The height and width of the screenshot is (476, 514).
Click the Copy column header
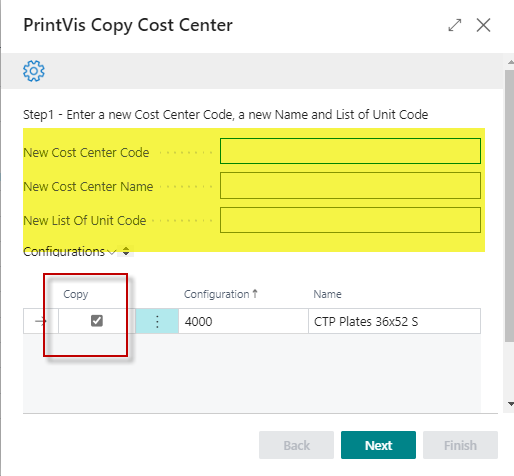pyautogui.click(x=76, y=294)
